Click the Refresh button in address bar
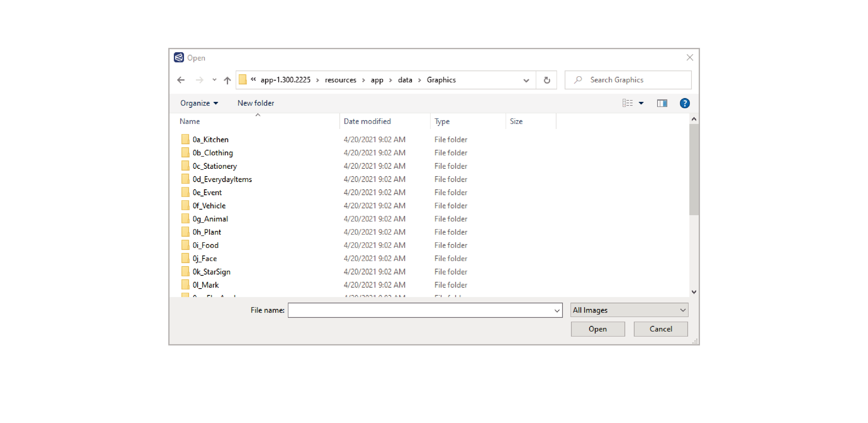The image size is (868, 423). (547, 80)
